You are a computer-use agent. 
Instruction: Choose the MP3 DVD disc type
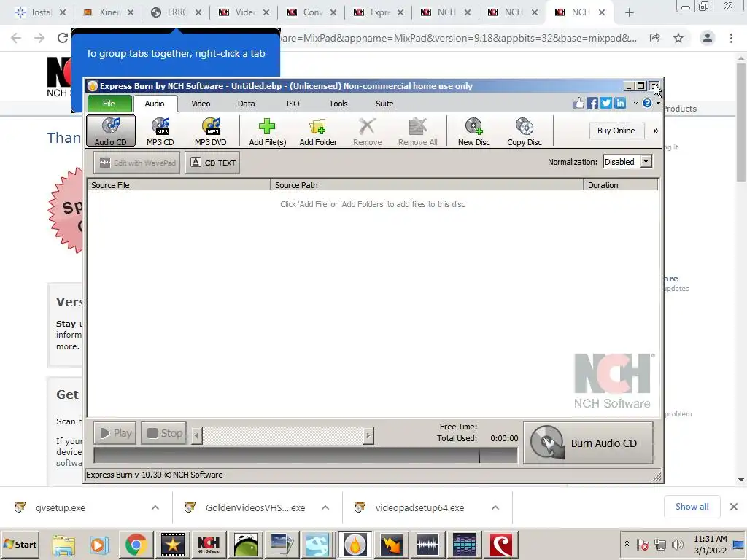[x=211, y=131]
